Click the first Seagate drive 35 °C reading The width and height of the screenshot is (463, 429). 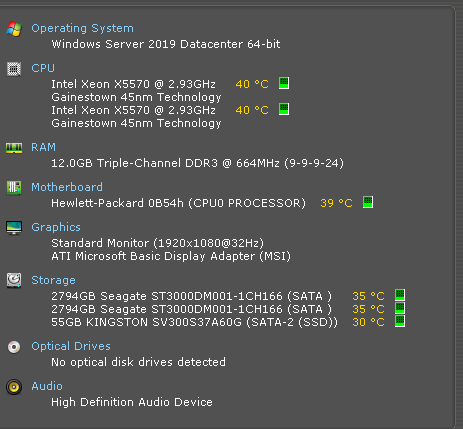tap(368, 296)
